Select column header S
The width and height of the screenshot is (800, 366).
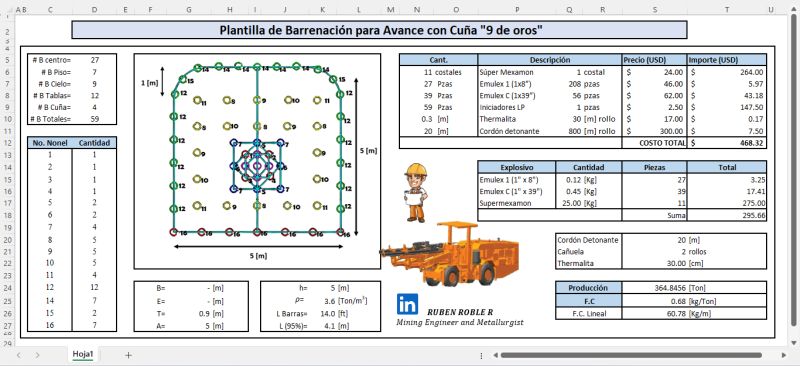point(655,10)
